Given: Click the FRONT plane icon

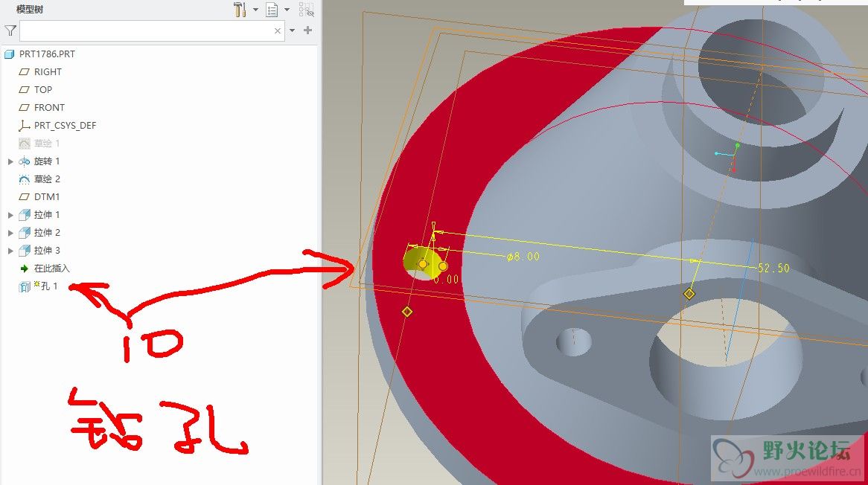Looking at the screenshot, I should coord(24,107).
